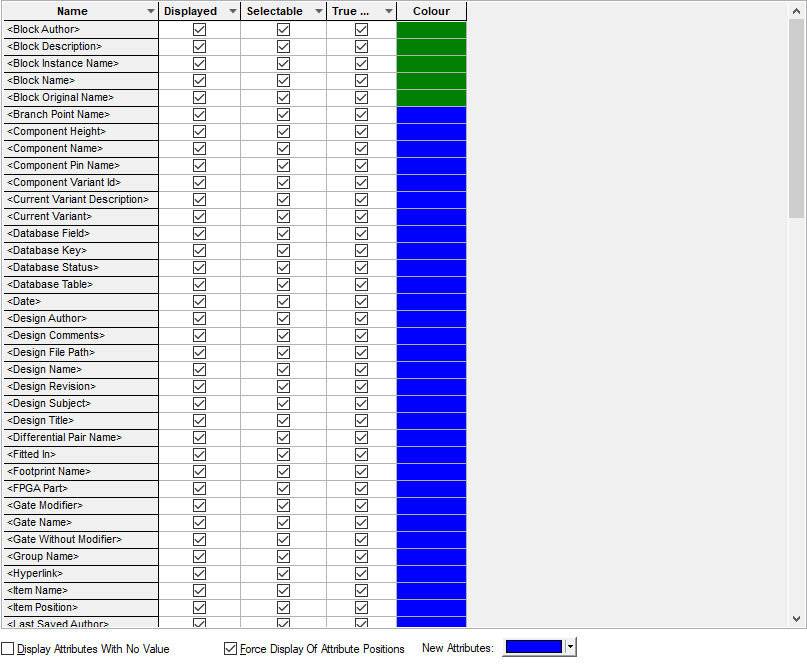Disable Force Display Of Attribute Positions

click(231, 649)
